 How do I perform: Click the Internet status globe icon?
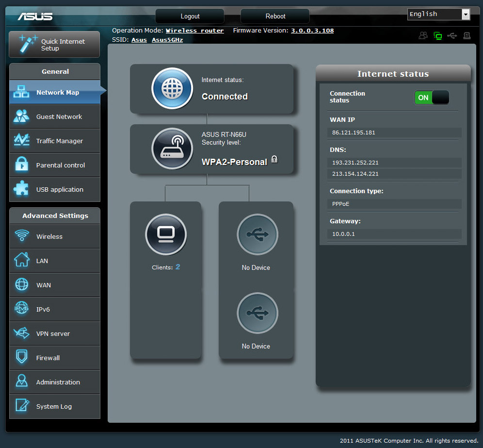(x=172, y=88)
